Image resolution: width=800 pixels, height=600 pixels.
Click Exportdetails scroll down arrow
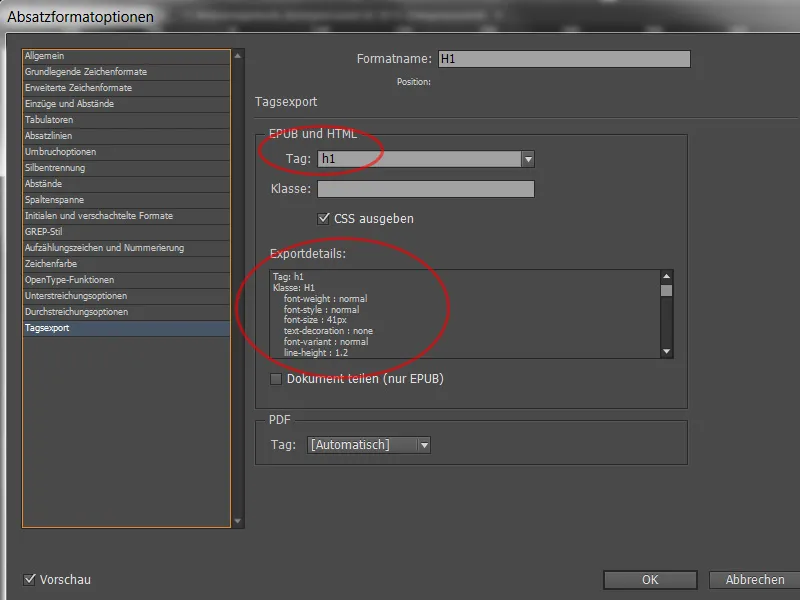(x=666, y=352)
